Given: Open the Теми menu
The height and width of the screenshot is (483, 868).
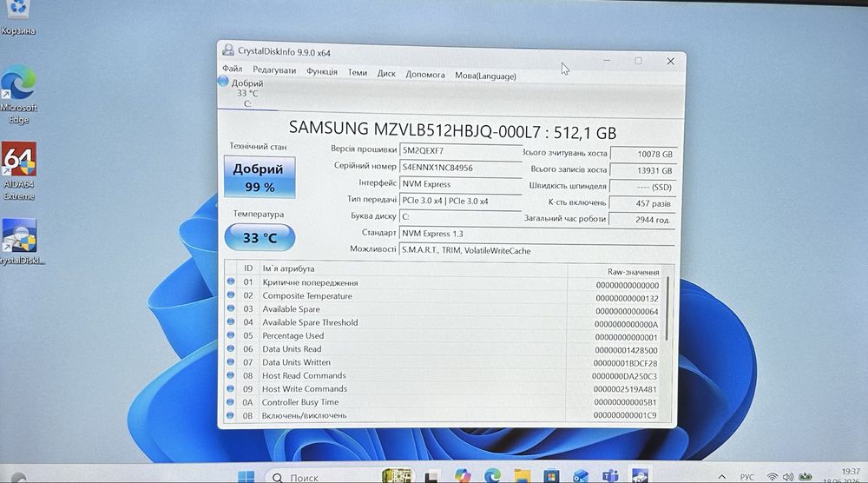Looking at the screenshot, I should 357,73.
